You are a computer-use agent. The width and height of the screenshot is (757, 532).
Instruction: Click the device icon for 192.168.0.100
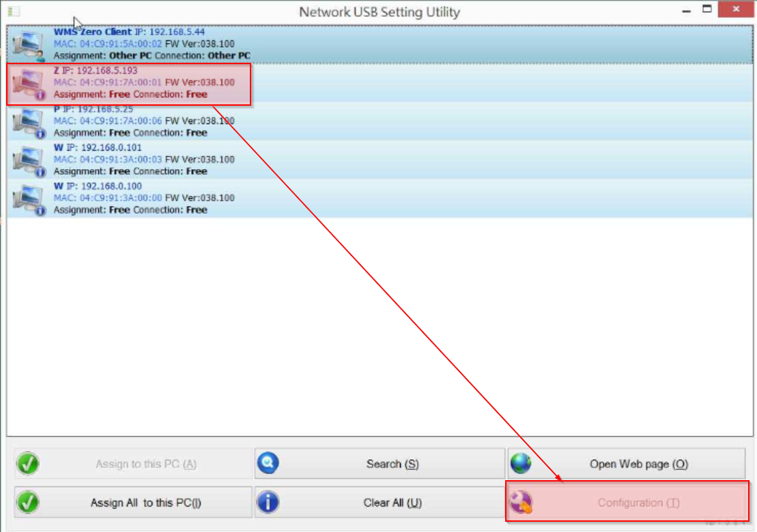(29, 198)
